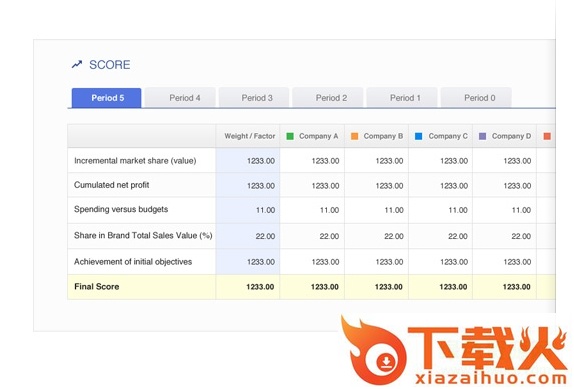Click the Company D column header label
574x389 pixels.
(x=511, y=136)
